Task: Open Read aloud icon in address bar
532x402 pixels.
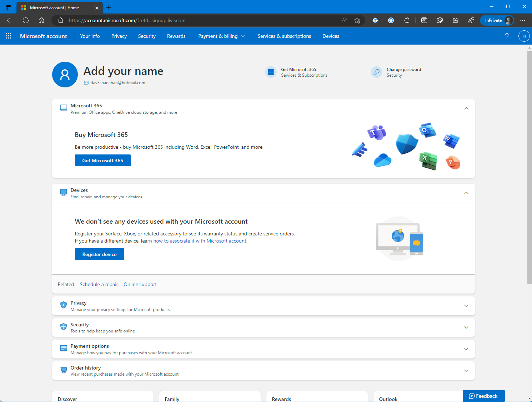Action: (x=344, y=20)
